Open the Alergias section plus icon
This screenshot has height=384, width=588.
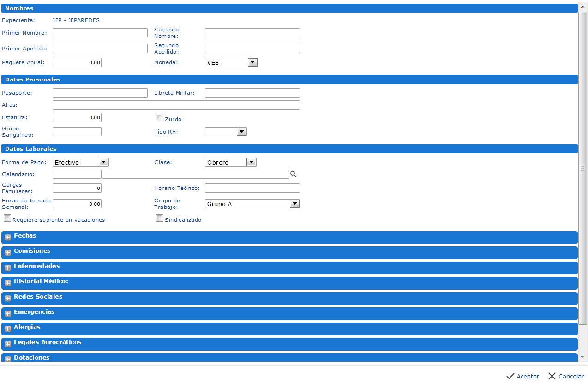pos(8,329)
